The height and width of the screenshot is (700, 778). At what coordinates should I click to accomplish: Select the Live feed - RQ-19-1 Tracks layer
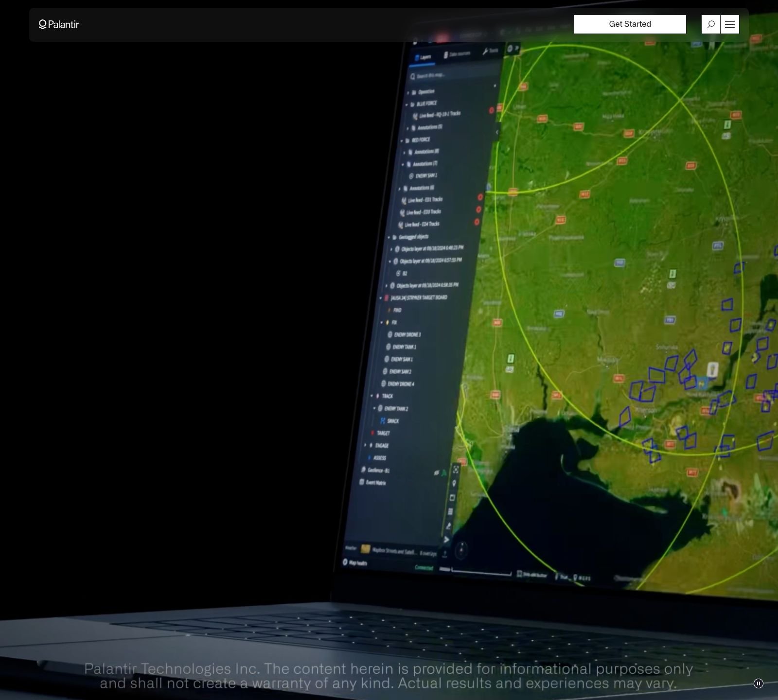(437, 115)
